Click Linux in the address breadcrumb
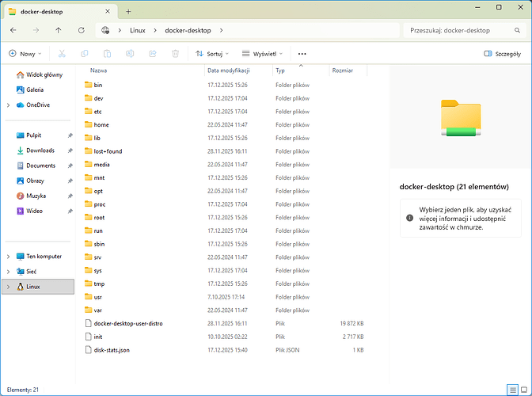532x396 pixels. pos(137,30)
